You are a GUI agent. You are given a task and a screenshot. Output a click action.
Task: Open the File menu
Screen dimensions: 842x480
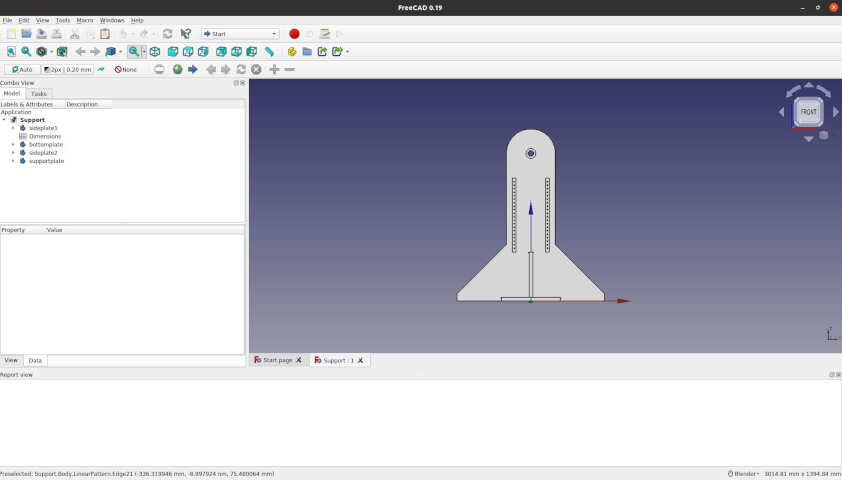pyautogui.click(x=7, y=20)
